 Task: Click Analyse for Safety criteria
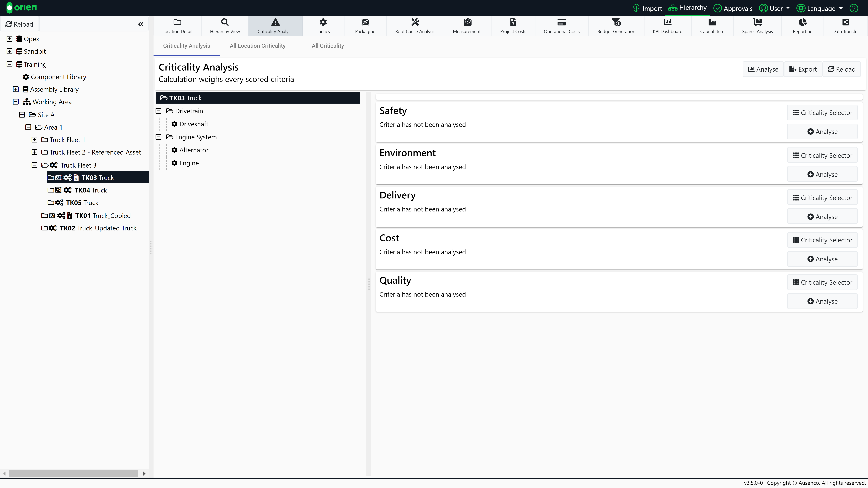point(822,132)
